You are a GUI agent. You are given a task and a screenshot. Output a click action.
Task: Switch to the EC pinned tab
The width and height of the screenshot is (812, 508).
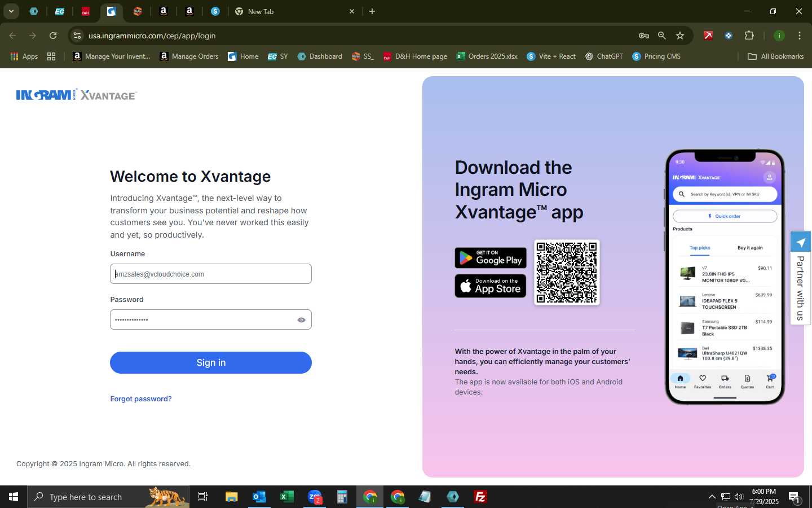60,11
